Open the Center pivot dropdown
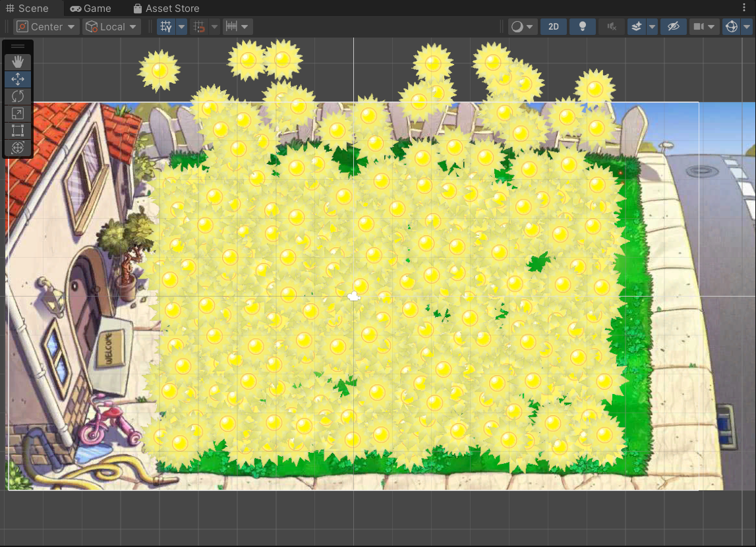756x547 pixels. coord(46,27)
